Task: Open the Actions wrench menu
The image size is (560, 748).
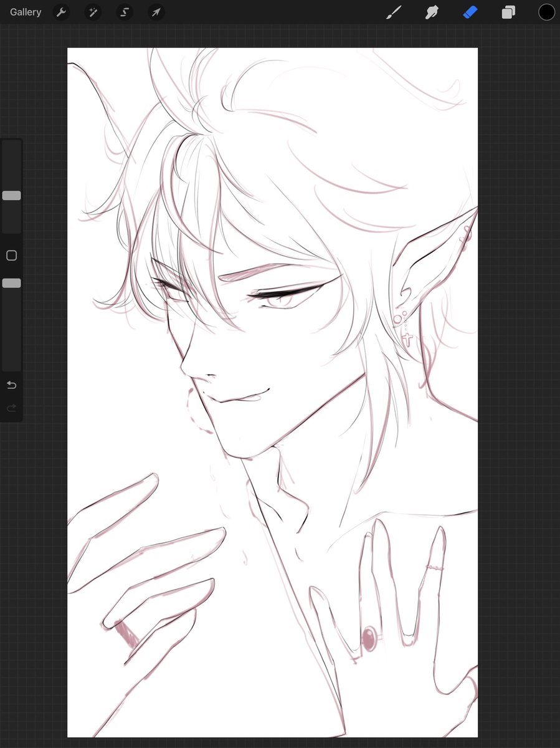Action: coord(61,12)
